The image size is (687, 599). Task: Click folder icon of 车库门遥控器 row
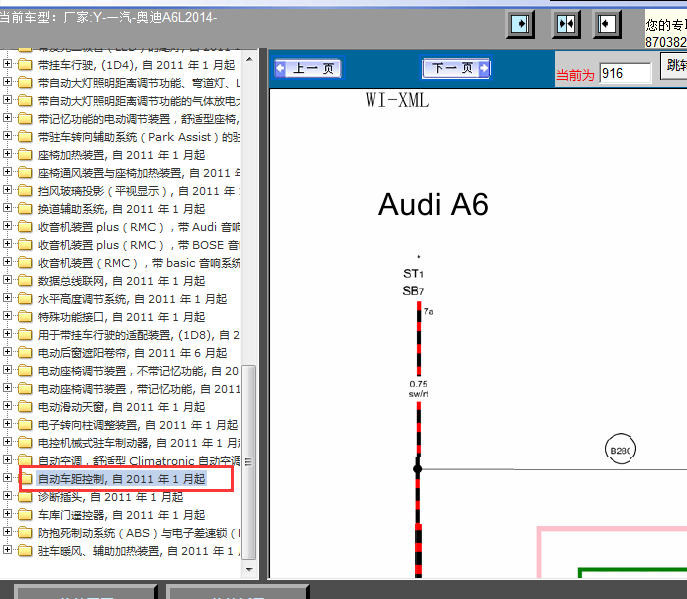(x=25, y=515)
